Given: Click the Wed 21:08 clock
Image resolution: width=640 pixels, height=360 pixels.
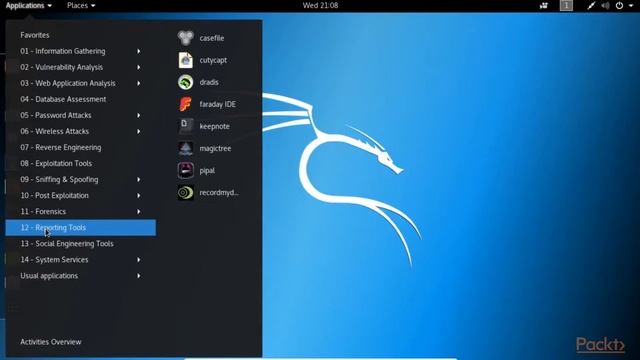Looking at the screenshot, I should coord(320,5).
